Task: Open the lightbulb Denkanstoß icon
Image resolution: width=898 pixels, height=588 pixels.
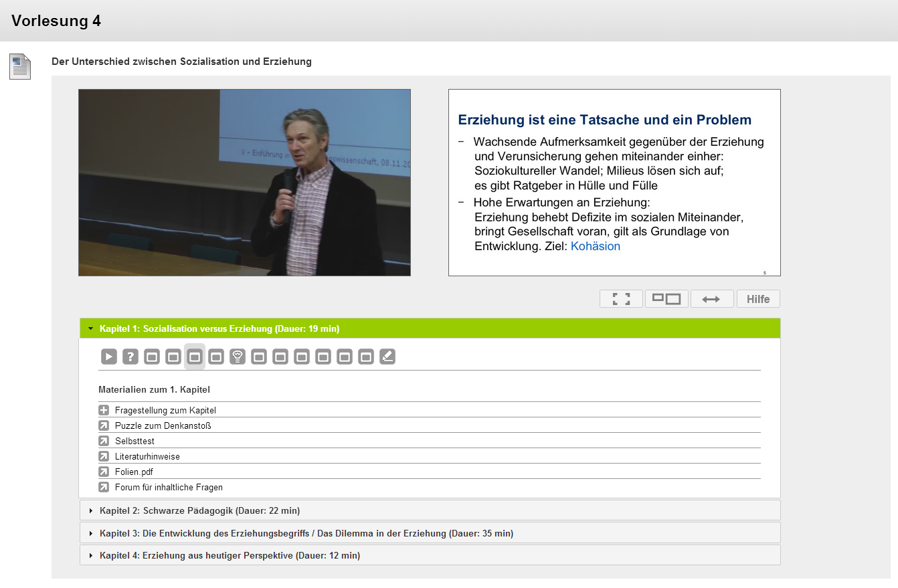Action: [238, 357]
